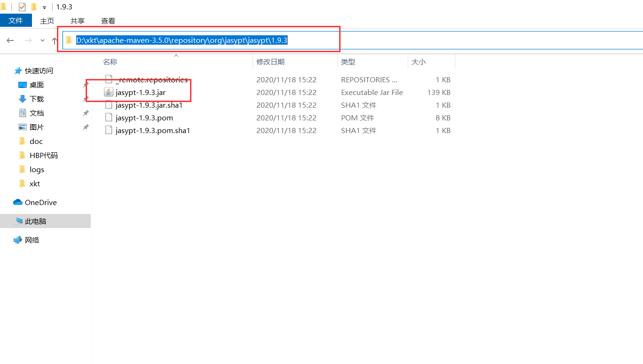
Task: Select the _remote.repositories file
Action: [x=151, y=79]
